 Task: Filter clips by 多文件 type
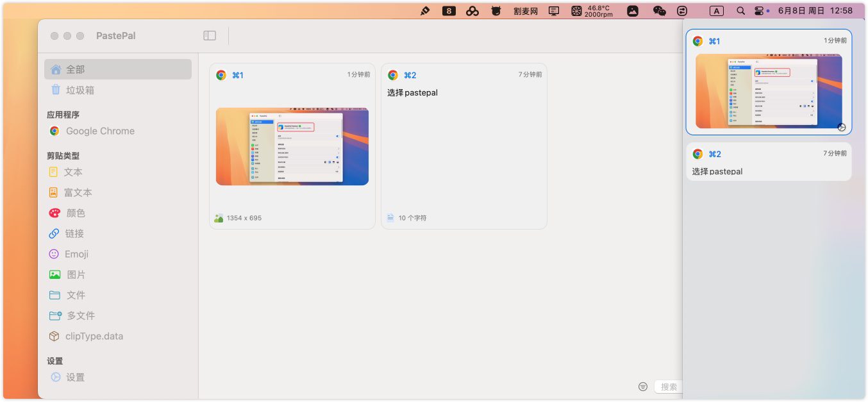click(118, 315)
